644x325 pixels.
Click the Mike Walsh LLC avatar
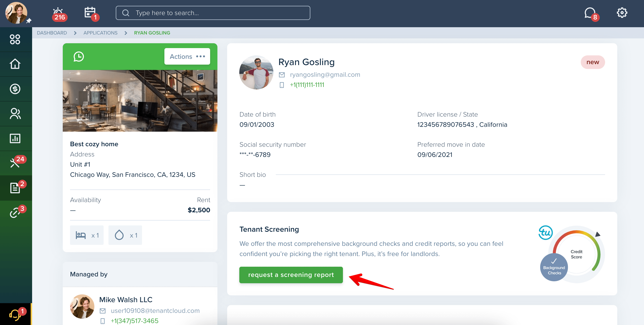click(x=82, y=307)
